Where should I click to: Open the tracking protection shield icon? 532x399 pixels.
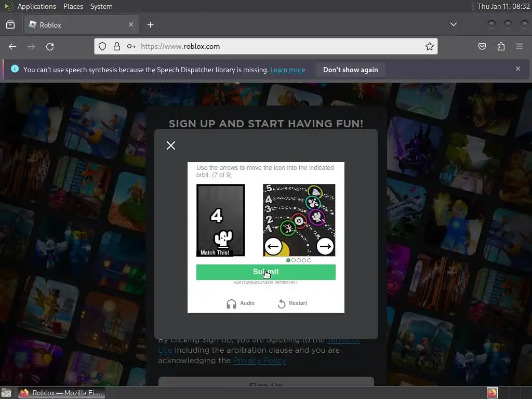(x=102, y=46)
